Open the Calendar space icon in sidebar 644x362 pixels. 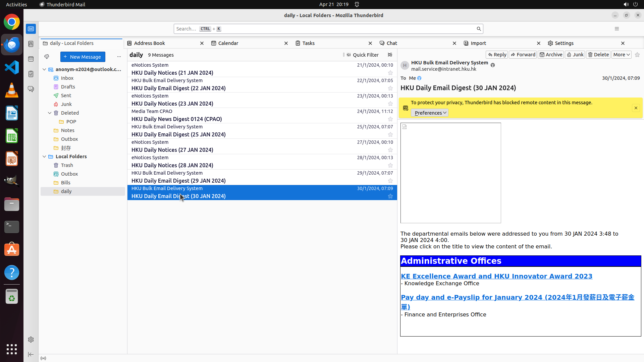click(x=31, y=59)
